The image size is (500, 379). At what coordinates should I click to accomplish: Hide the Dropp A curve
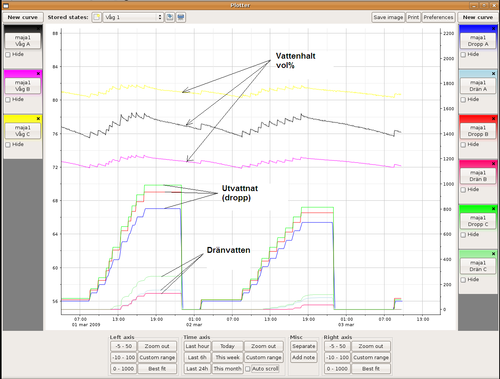[x=463, y=55]
